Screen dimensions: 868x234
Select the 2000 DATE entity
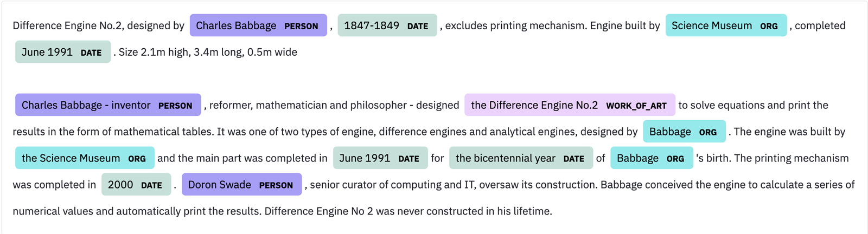click(x=136, y=185)
